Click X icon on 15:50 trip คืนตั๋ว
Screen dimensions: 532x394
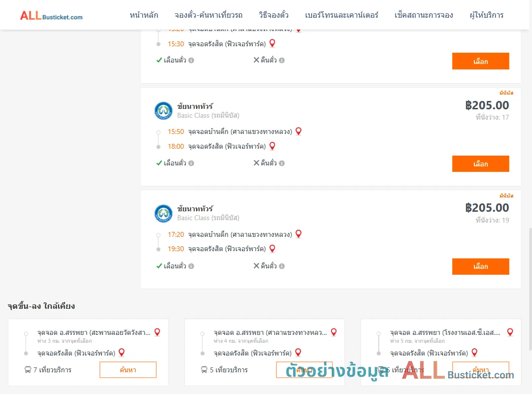pos(257,163)
